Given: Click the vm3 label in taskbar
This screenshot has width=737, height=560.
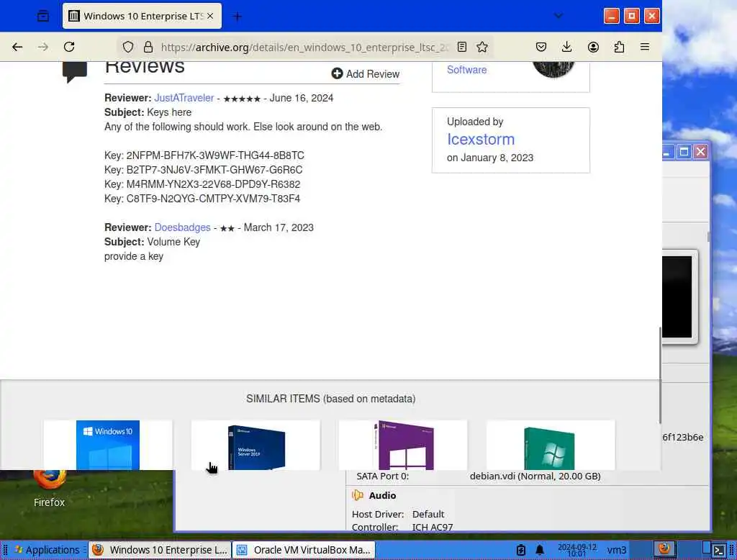Looking at the screenshot, I should tap(616, 550).
